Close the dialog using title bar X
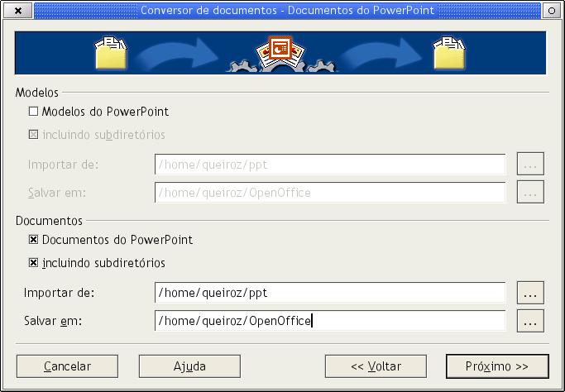The height and width of the screenshot is (392, 565). (x=17, y=11)
